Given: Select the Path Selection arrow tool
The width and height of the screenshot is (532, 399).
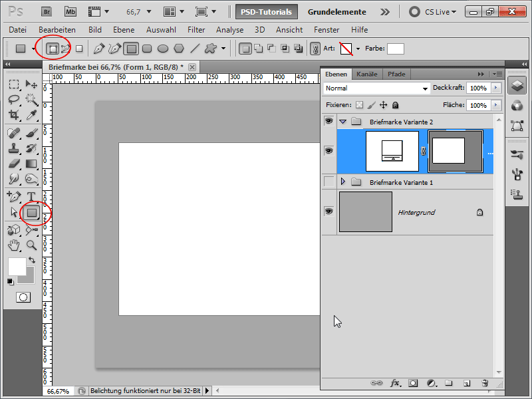Looking at the screenshot, I should click(x=13, y=212).
